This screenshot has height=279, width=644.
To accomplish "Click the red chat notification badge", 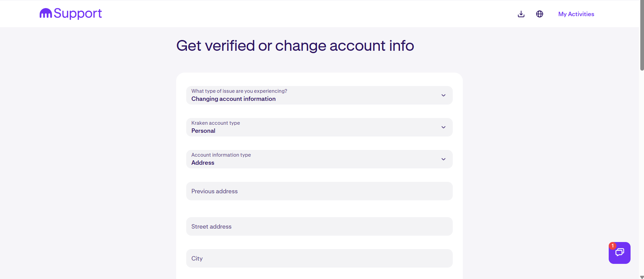I will tap(613, 246).
